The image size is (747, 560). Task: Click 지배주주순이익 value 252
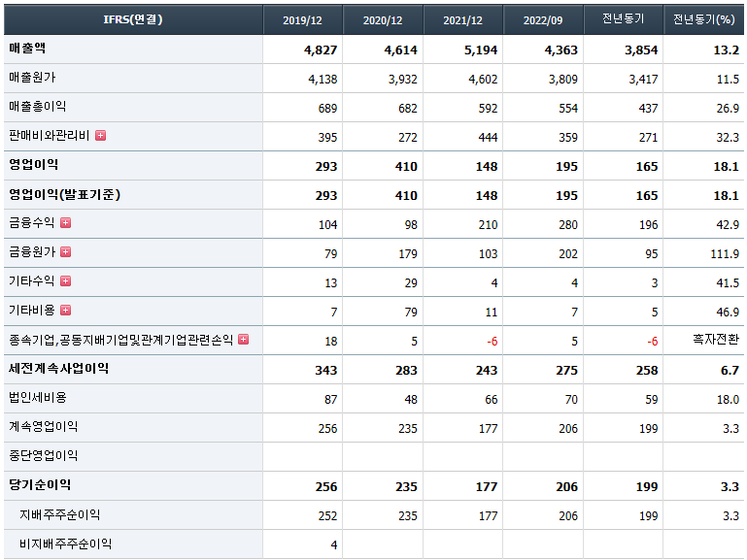point(327,515)
